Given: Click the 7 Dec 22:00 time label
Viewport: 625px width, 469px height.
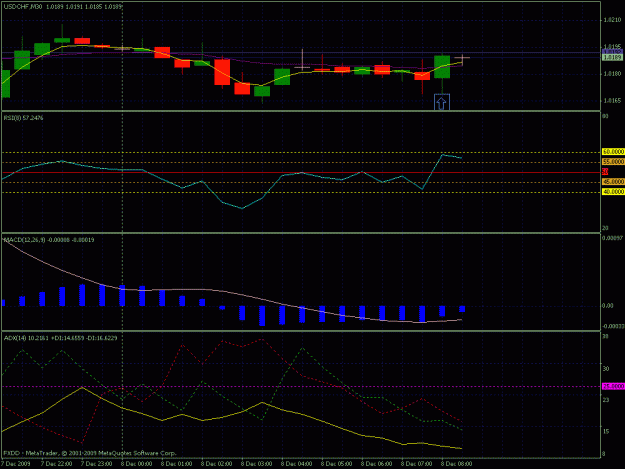Looking at the screenshot, I should (57, 464).
